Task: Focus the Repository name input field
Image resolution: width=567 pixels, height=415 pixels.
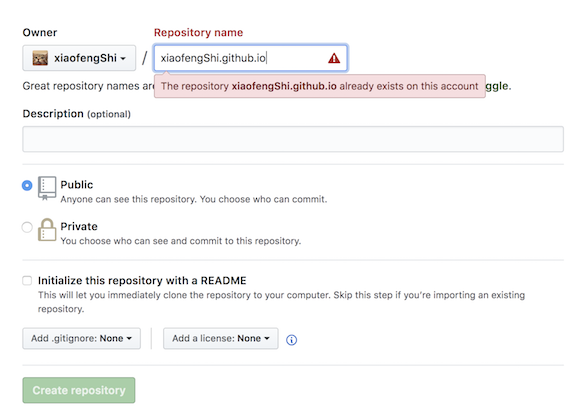Action: pos(251,58)
